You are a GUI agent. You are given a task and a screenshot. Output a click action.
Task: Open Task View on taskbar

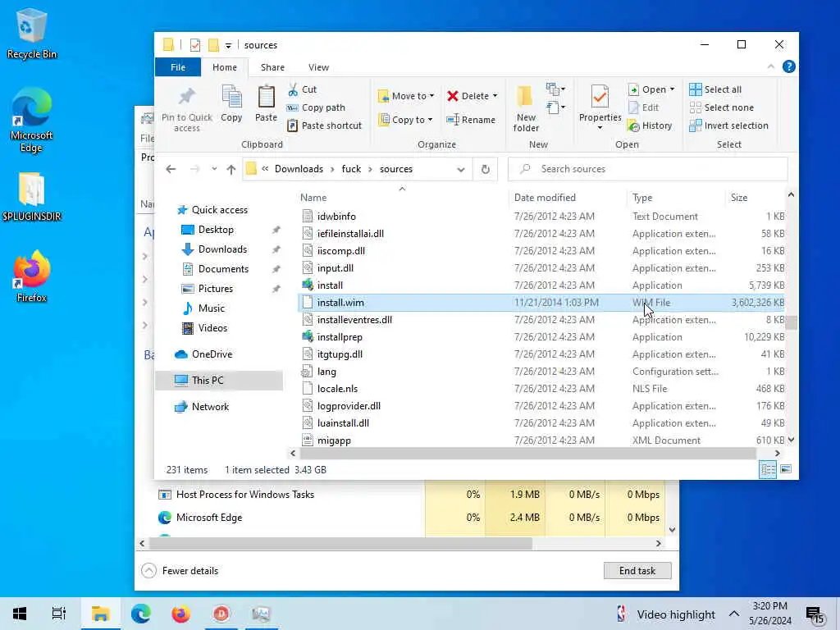coord(59,614)
